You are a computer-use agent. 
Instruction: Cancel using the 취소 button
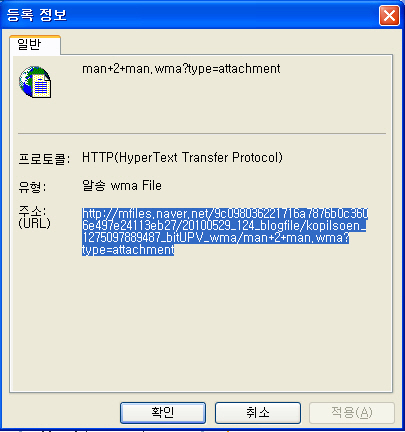(x=258, y=413)
